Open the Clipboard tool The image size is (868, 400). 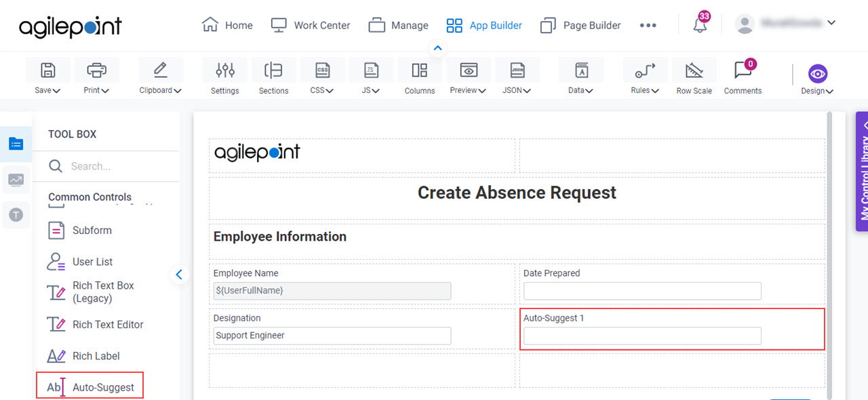160,76
